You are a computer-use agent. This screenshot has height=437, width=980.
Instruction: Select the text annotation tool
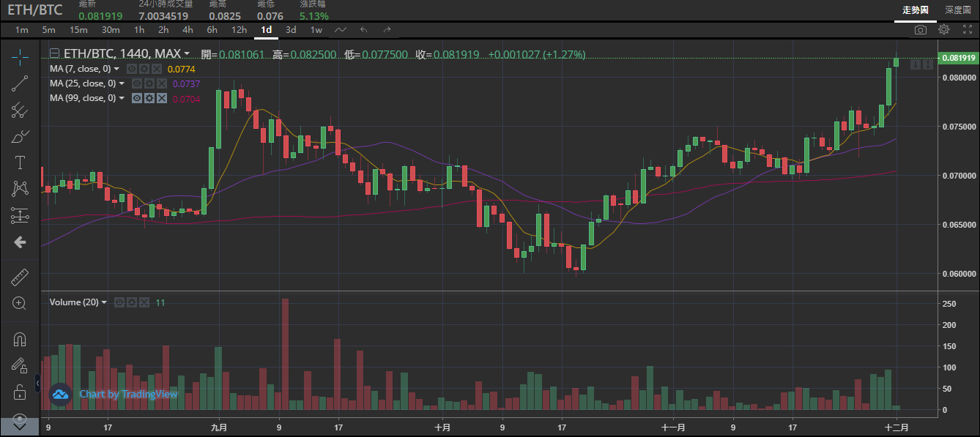pyautogui.click(x=20, y=163)
